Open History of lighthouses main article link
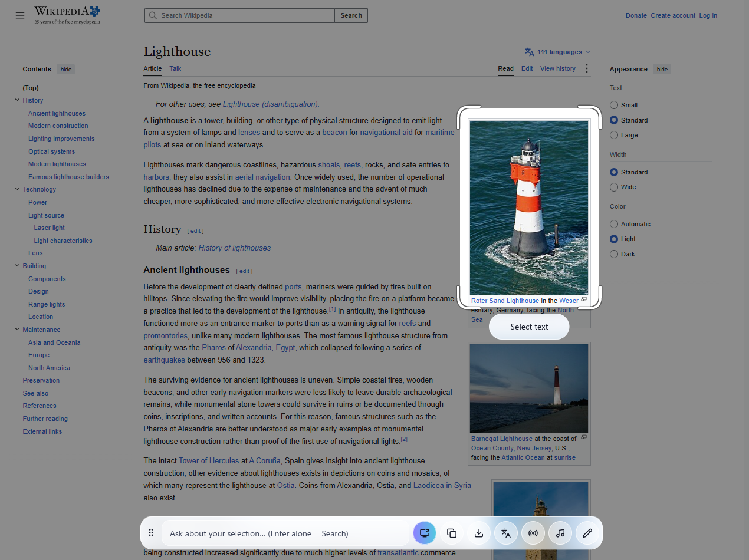This screenshot has width=749, height=560. coord(234,248)
